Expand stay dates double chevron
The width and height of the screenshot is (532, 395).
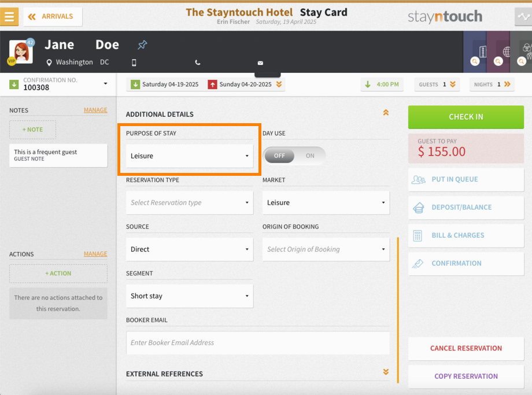click(x=279, y=84)
